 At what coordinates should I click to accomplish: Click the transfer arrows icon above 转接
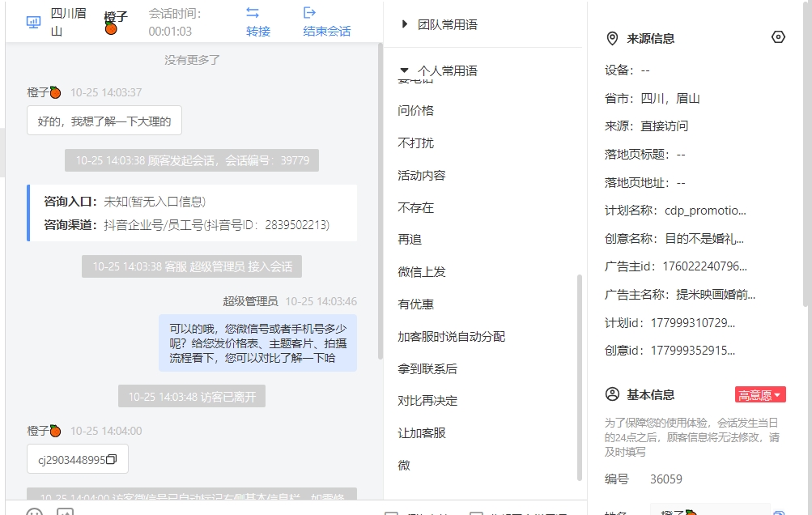tap(253, 12)
